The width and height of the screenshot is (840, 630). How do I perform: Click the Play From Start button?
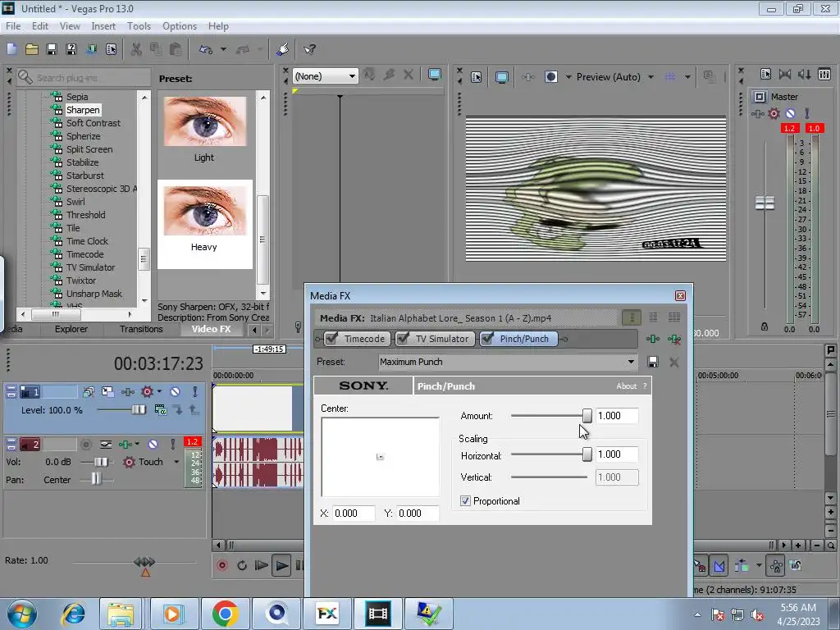[x=262, y=565]
